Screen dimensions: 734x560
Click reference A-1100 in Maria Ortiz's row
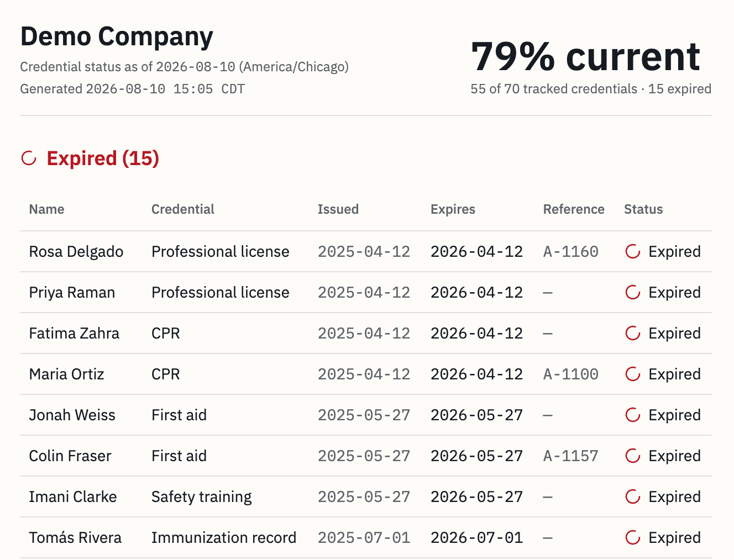pyautogui.click(x=571, y=374)
